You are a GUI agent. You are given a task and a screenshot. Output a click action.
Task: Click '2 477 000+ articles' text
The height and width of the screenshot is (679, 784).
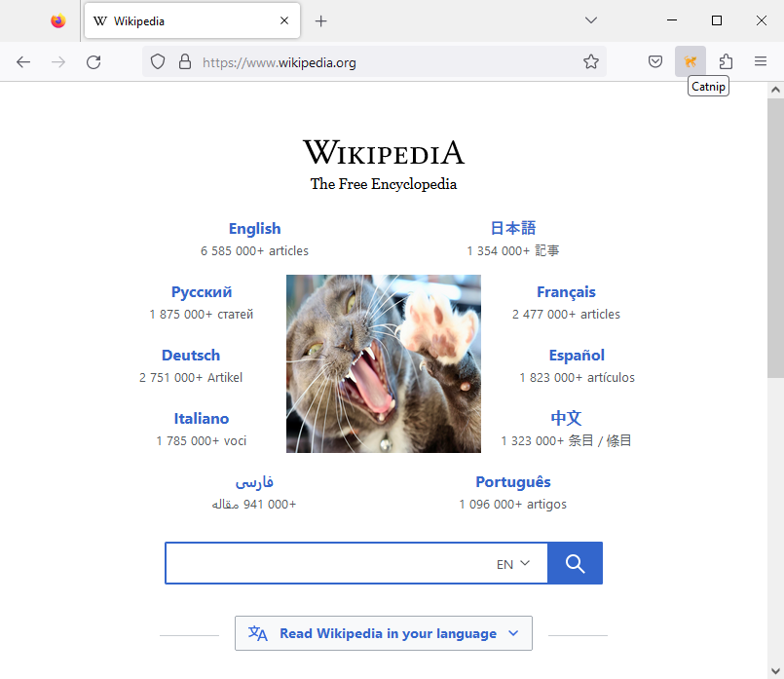[566, 314]
